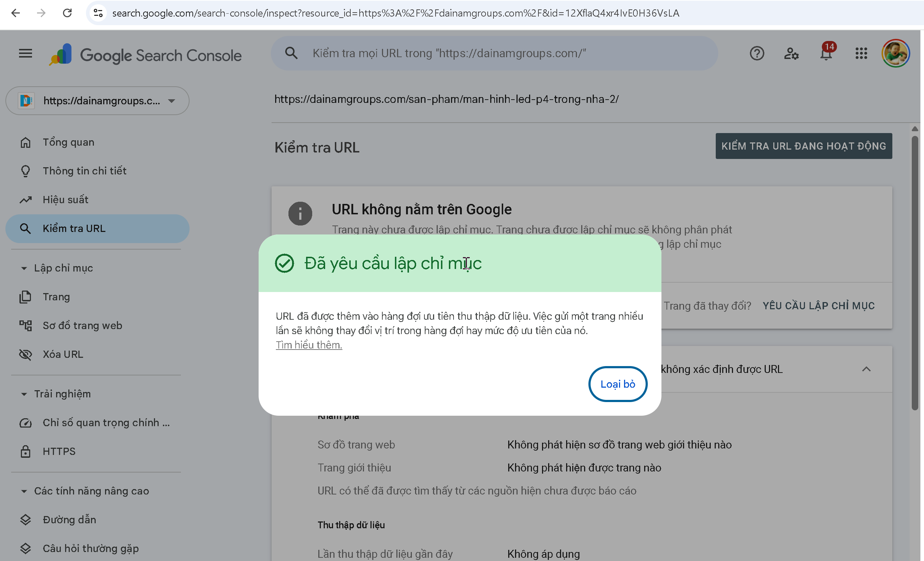Click the pages icon beside Trang
The width and height of the screenshot is (924, 561).
click(x=25, y=297)
